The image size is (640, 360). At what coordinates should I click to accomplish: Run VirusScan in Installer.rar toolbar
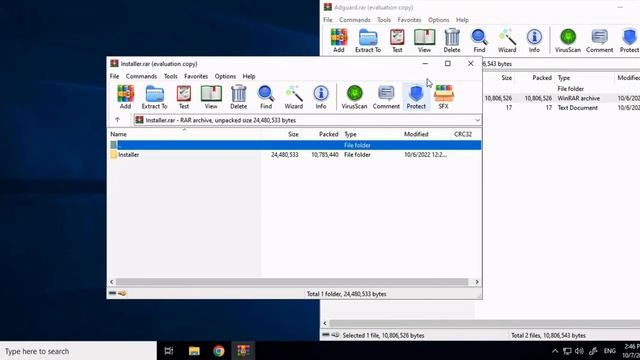(354, 97)
